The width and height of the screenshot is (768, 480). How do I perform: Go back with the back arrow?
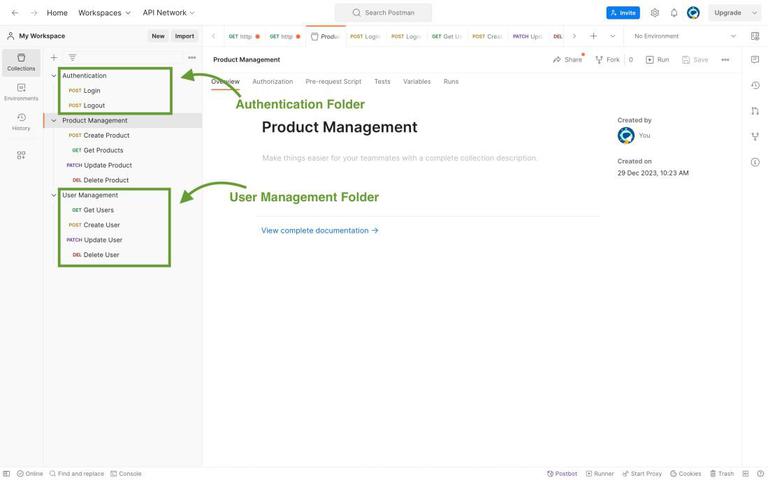[15, 13]
